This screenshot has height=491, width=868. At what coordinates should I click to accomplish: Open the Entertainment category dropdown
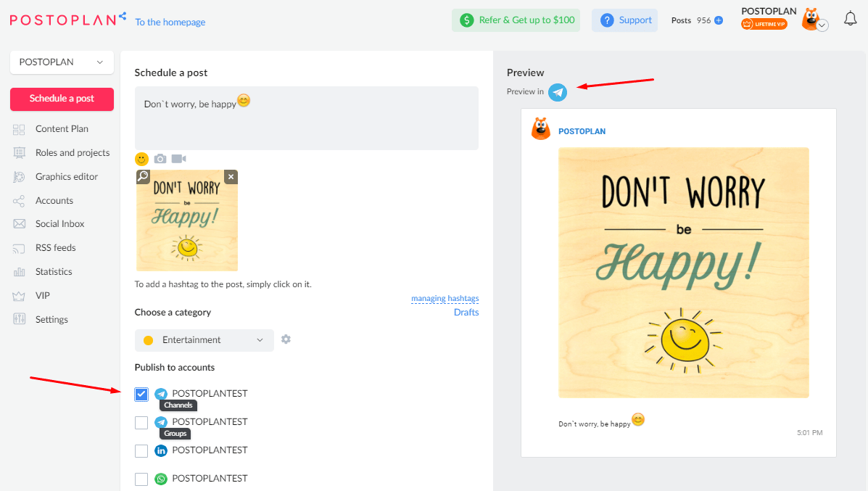coord(204,340)
